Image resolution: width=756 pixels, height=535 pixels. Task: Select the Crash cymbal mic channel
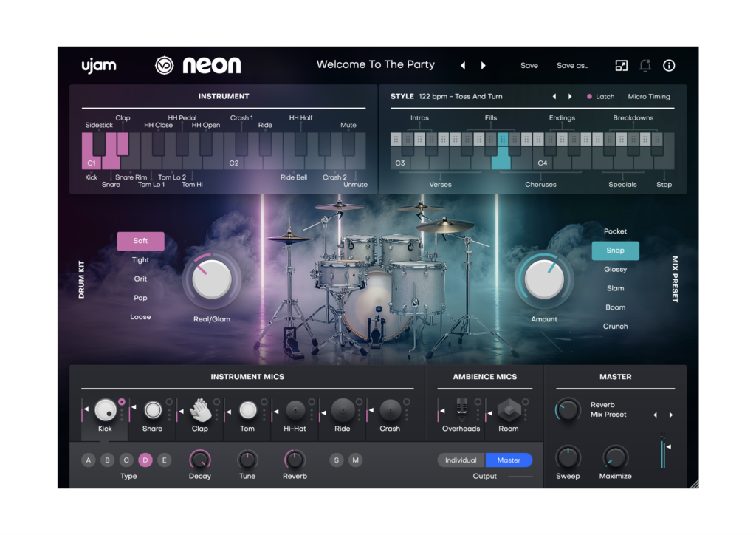390,410
